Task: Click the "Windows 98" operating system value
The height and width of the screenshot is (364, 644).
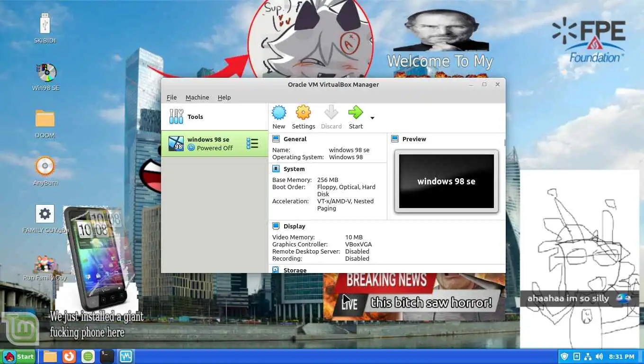Action: coord(346,157)
